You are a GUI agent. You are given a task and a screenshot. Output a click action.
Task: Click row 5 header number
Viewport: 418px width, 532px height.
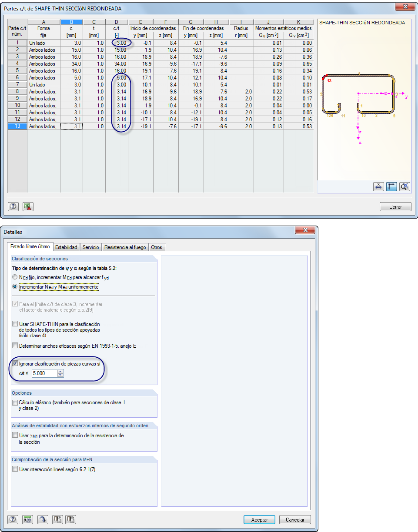[17, 71]
